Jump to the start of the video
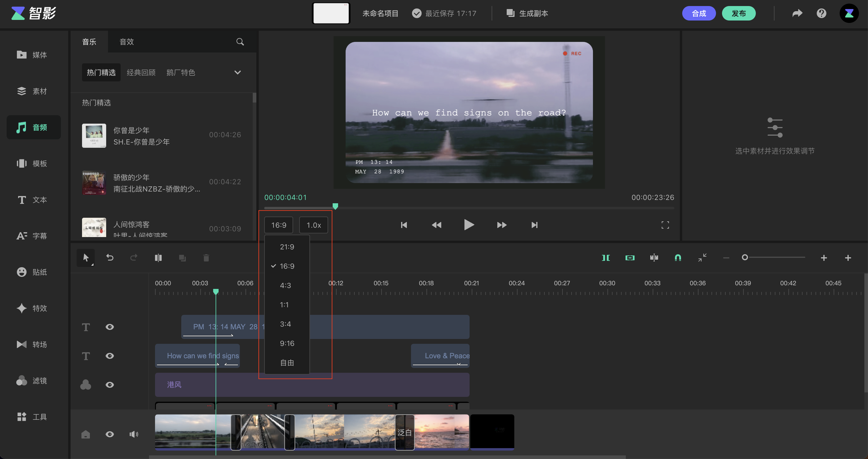Screen dimensions: 868x459 pyautogui.click(x=404, y=225)
